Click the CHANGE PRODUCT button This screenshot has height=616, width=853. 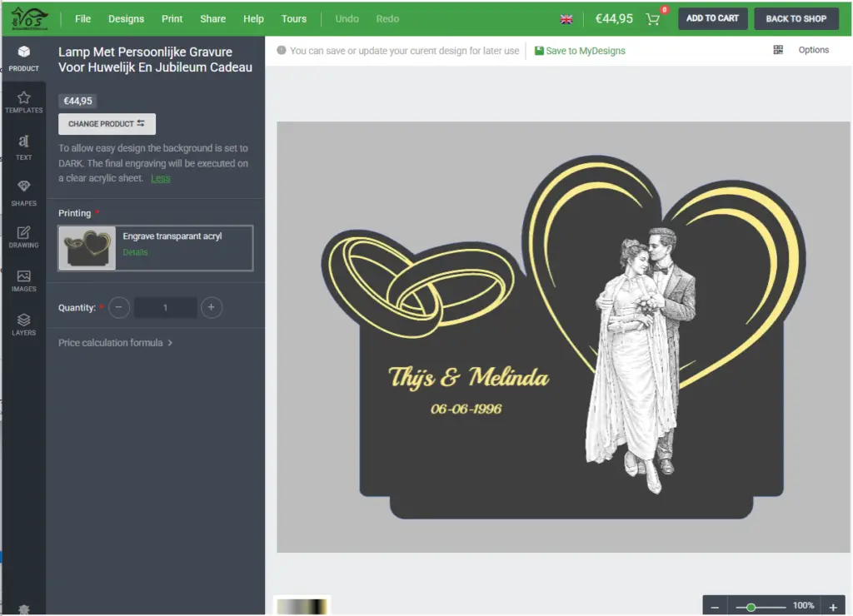[107, 124]
